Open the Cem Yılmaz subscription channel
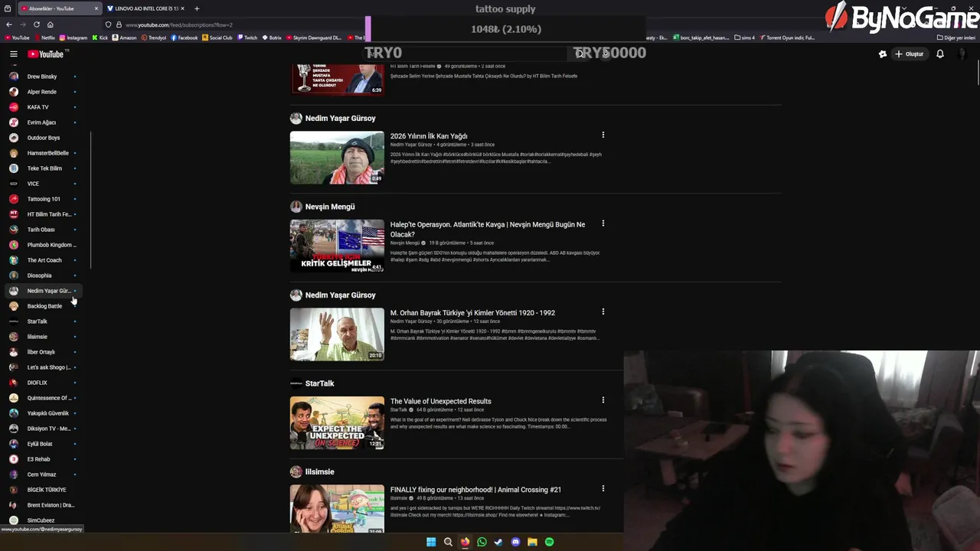The width and height of the screenshot is (980, 551). click(x=42, y=474)
